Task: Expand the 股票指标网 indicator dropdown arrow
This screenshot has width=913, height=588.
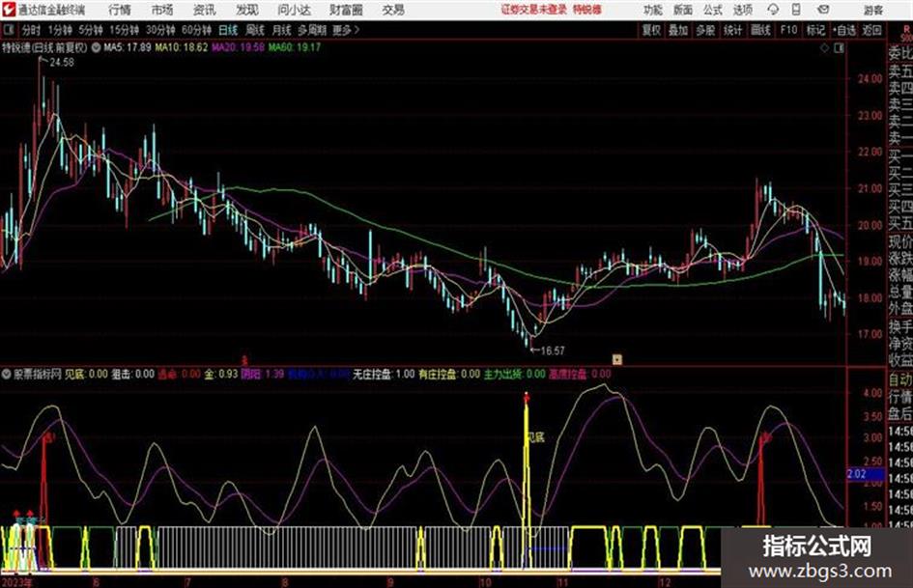Action: [7, 374]
